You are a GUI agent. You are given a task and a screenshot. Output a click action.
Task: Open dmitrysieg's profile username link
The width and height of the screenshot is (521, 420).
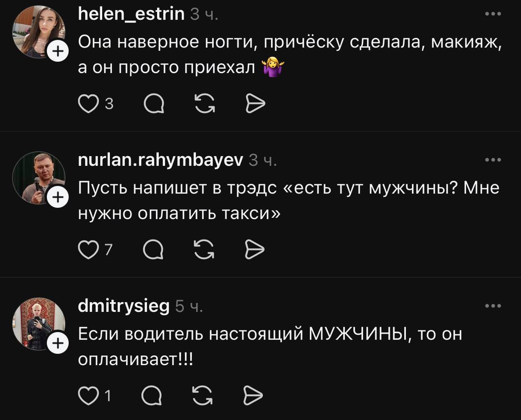coord(124,306)
